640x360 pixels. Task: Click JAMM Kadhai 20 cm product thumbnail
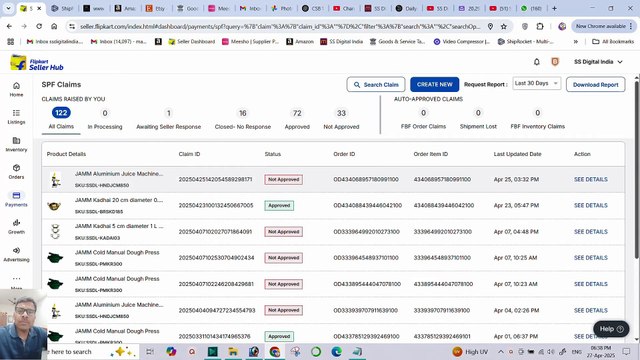[55, 206]
